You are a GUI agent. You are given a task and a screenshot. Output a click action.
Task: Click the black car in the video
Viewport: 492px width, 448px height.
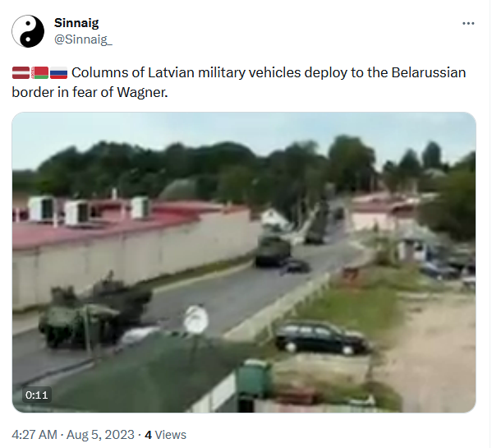[x=320, y=338]
